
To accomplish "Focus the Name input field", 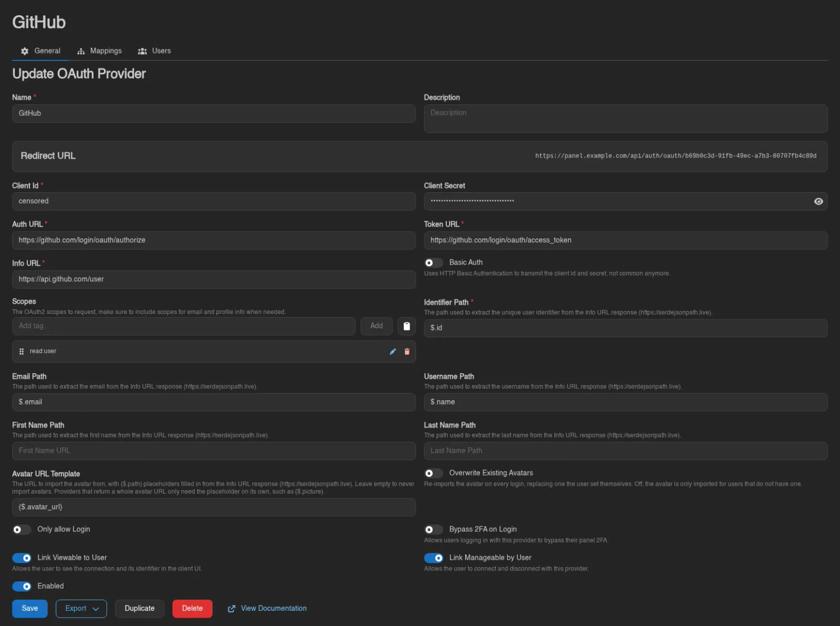I will pos(214,113).
